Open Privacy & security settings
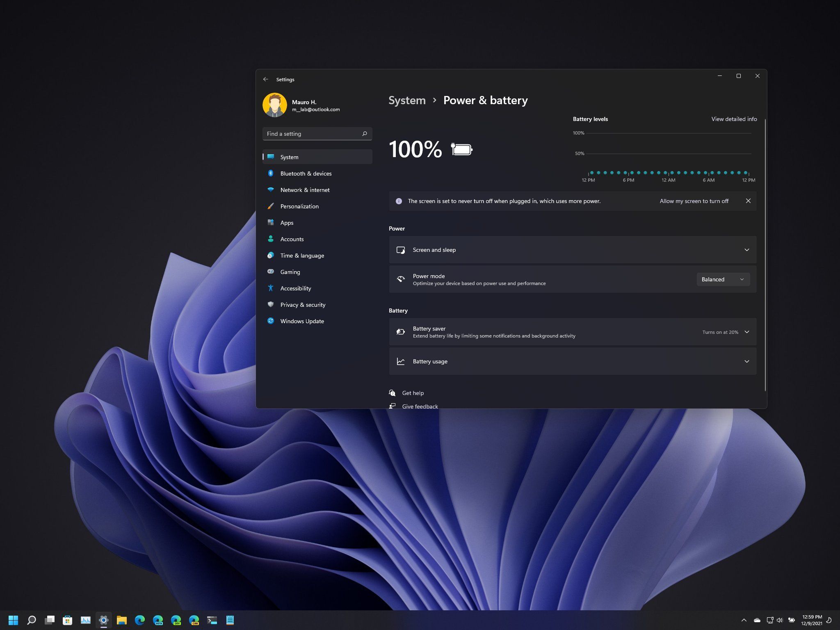The width and height of the screenshot is (840, 630). click(317, 305)
